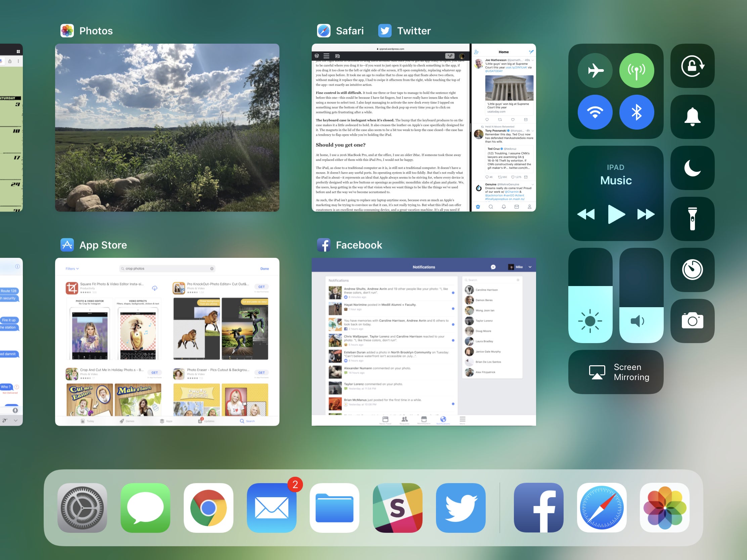747x560 pixels.
Task: Open the Timer from Control Center
Action: (692, 270)
